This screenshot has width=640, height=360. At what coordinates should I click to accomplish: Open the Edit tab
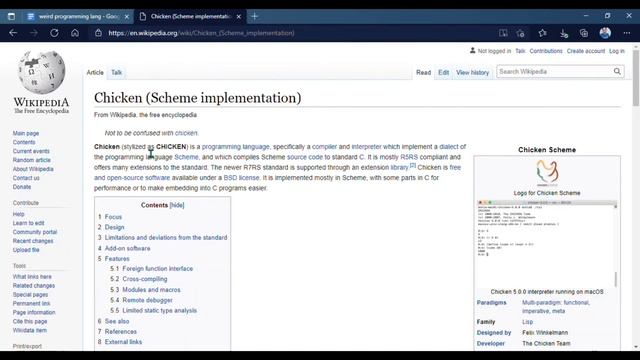click(x=444, y=73)
